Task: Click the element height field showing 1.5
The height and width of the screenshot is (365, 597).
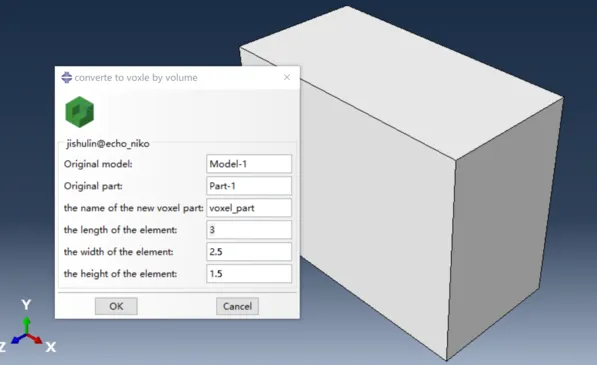Action: 249,274
